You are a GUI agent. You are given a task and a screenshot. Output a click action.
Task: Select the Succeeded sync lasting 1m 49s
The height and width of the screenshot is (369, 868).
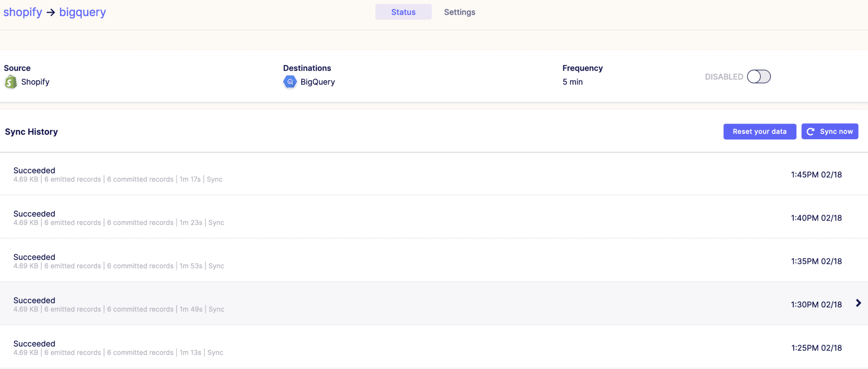[434, 304]
